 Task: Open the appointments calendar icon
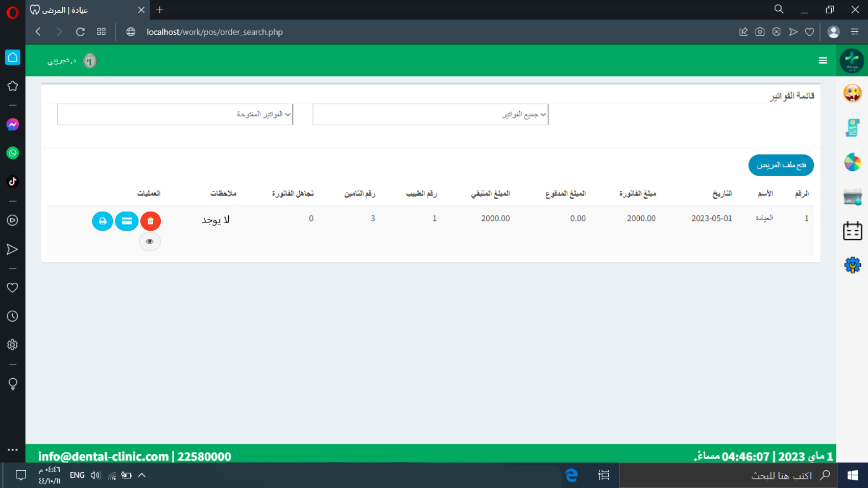(852, 230)
